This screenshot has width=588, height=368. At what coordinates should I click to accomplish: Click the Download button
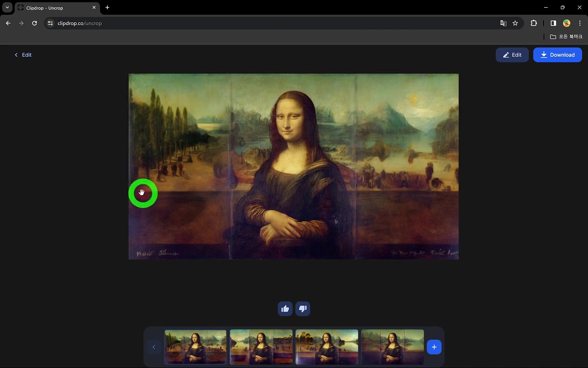pyautogui.click(x=557, y=55)
